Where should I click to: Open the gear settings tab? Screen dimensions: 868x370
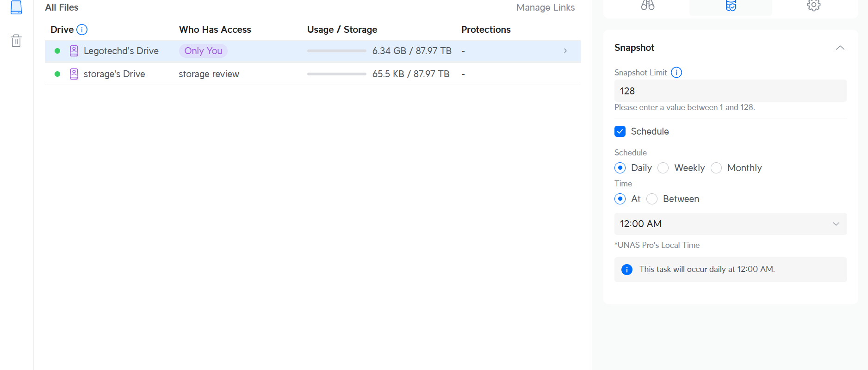tap(814, 6)
